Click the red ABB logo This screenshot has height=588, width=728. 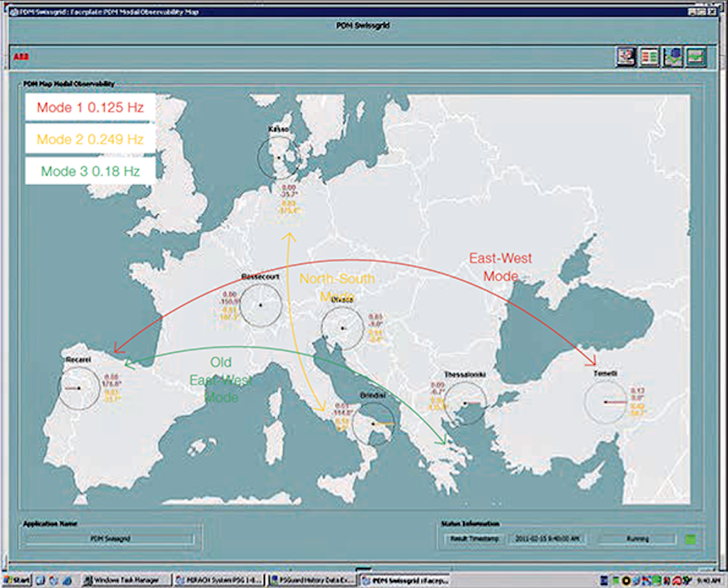(21, 57)
